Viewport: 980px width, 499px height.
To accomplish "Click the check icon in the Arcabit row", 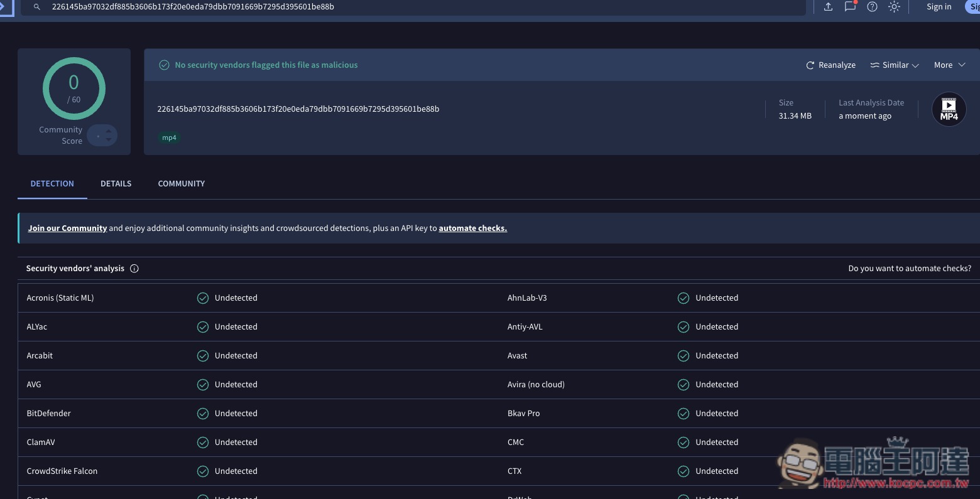I will click(203, 356).
